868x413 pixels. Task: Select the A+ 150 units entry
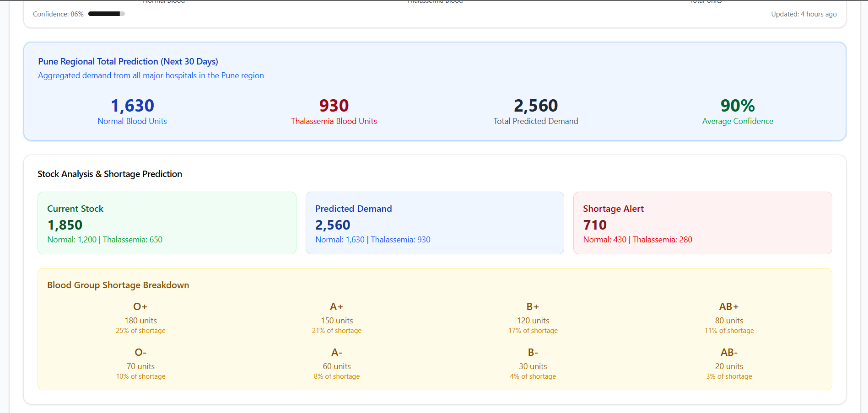(x=337, y=318)
